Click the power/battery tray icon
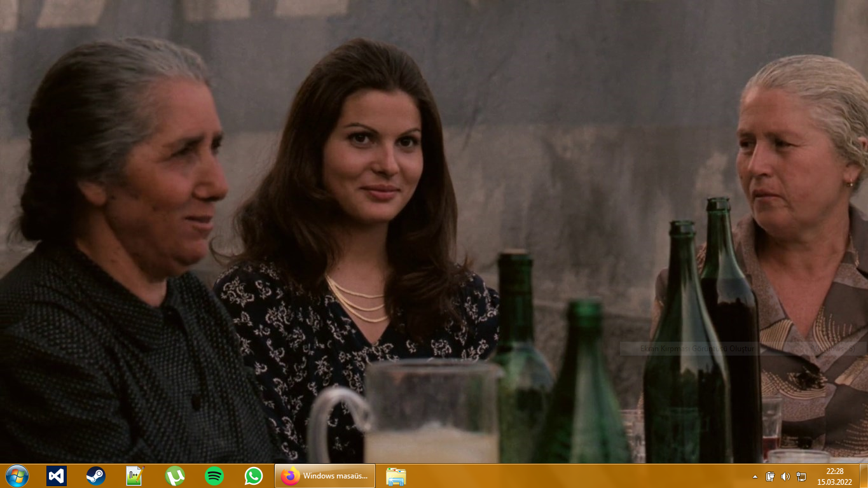 pyautogui.click(x=770, y=477)
